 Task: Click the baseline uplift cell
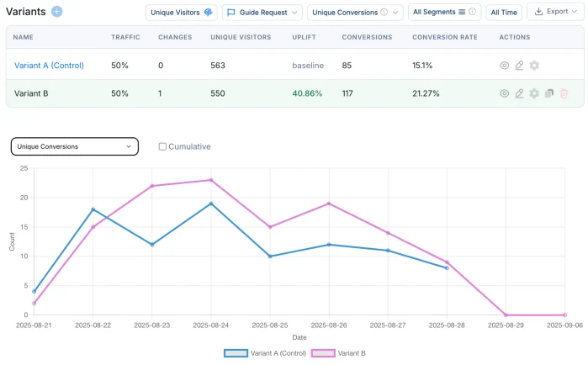[308, 66]
